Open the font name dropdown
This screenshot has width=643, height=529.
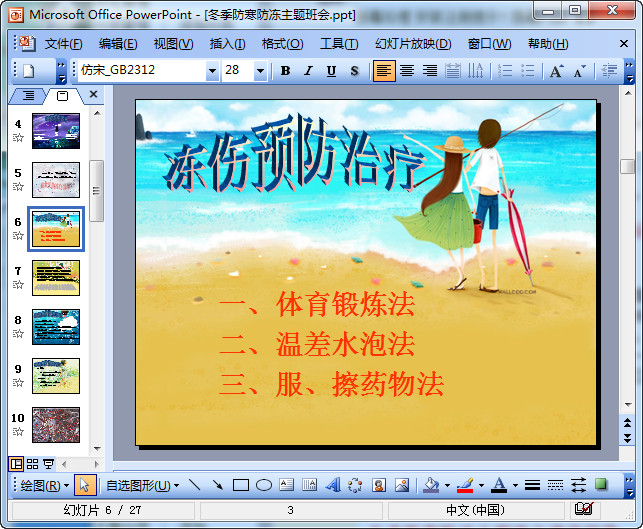pyautogui.click(x=212, y=71)
